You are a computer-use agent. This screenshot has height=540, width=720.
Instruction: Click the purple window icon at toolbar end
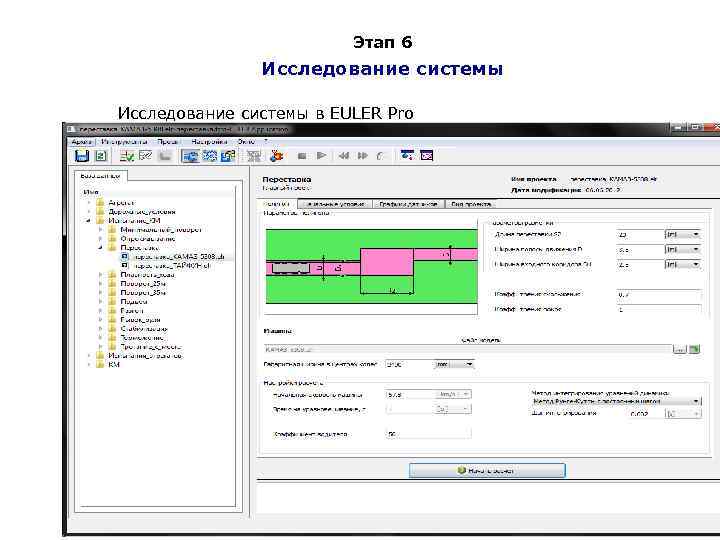(x=427, y=155)
